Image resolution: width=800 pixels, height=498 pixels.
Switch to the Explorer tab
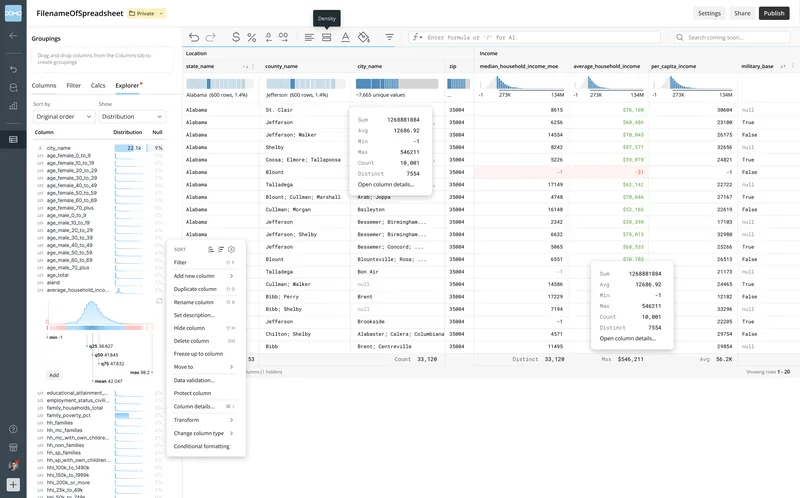pos(128,86)
